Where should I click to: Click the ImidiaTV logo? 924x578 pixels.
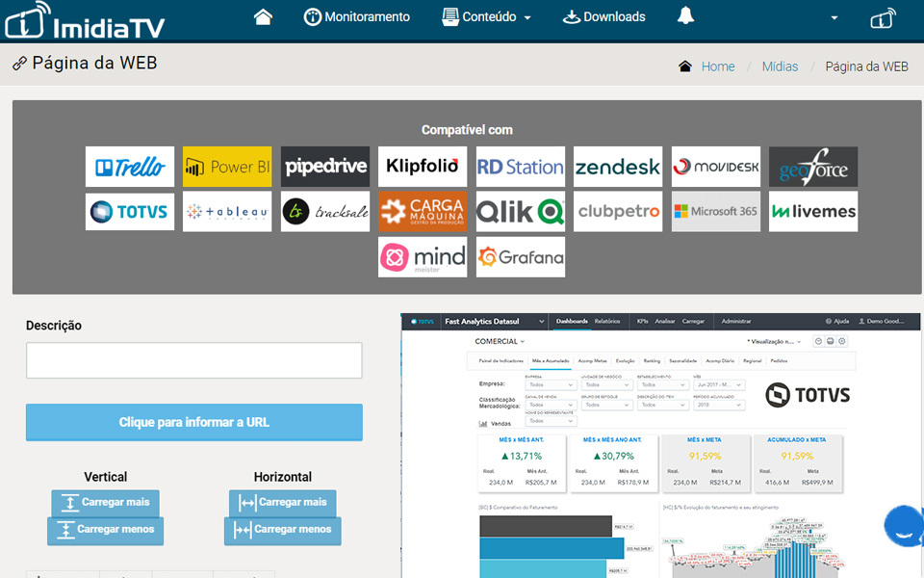click(x=85, y=20)
